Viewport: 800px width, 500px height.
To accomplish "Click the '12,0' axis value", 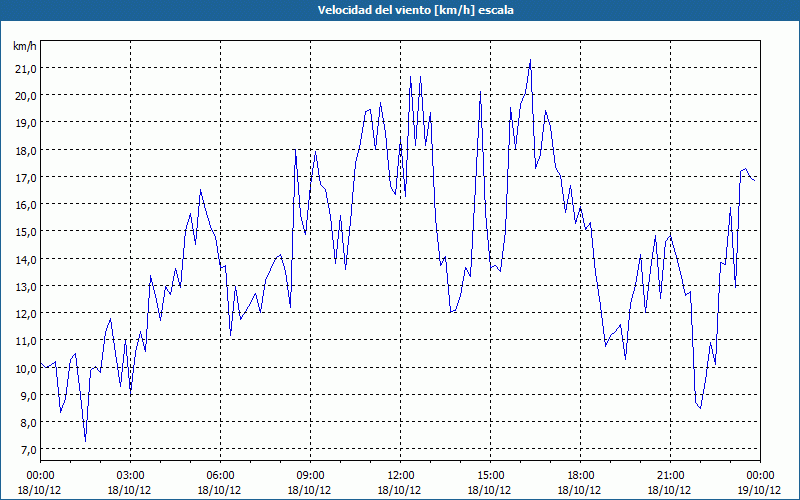I will 25,314.
